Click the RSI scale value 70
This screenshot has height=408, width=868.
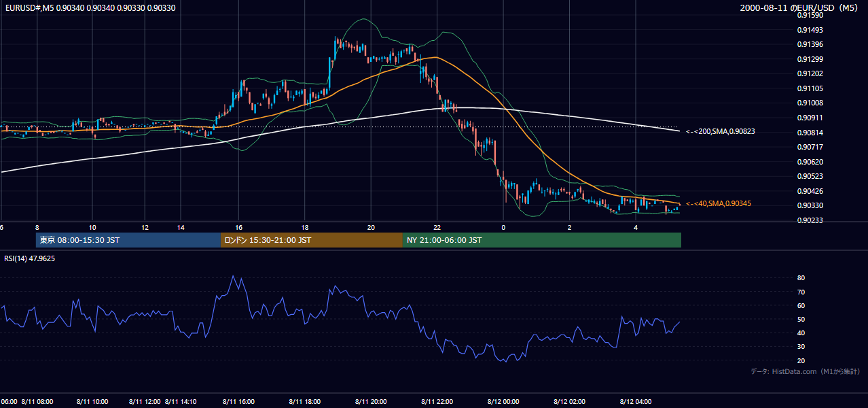pos(801,292)
